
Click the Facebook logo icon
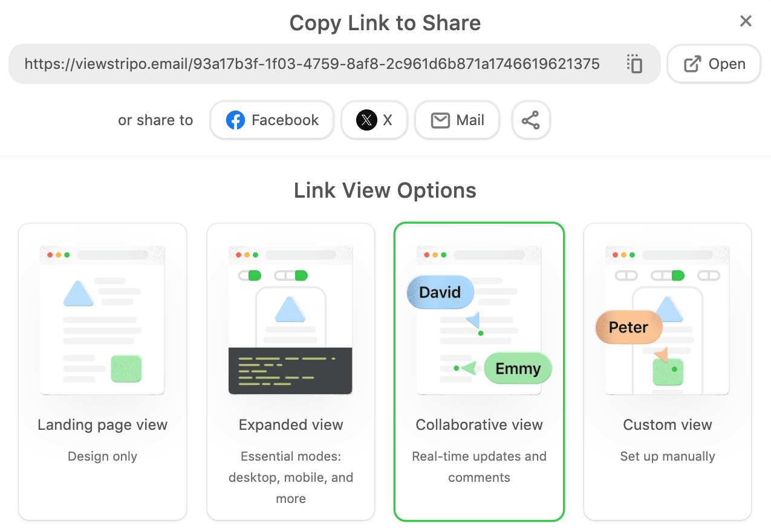pyautogui.click(x=235, y=120)
